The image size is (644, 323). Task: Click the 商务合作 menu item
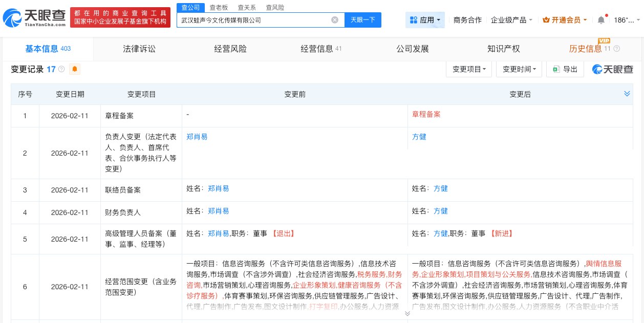(467, 19)
